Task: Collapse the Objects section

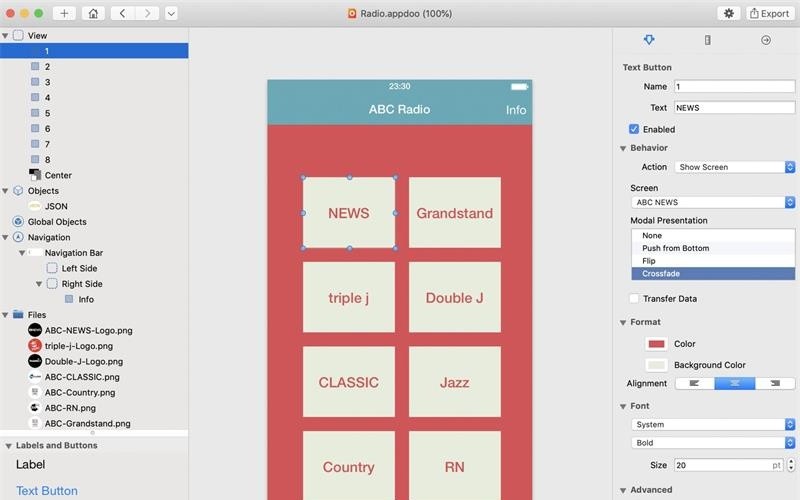Action: pyautogui.click(x=5, y=191)
